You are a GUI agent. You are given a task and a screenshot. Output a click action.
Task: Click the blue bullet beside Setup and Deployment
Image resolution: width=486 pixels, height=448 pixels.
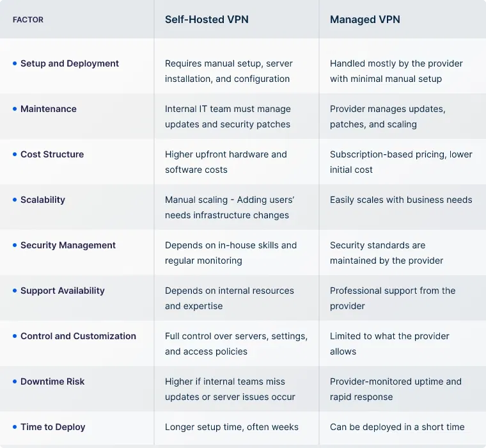[15, 63]
